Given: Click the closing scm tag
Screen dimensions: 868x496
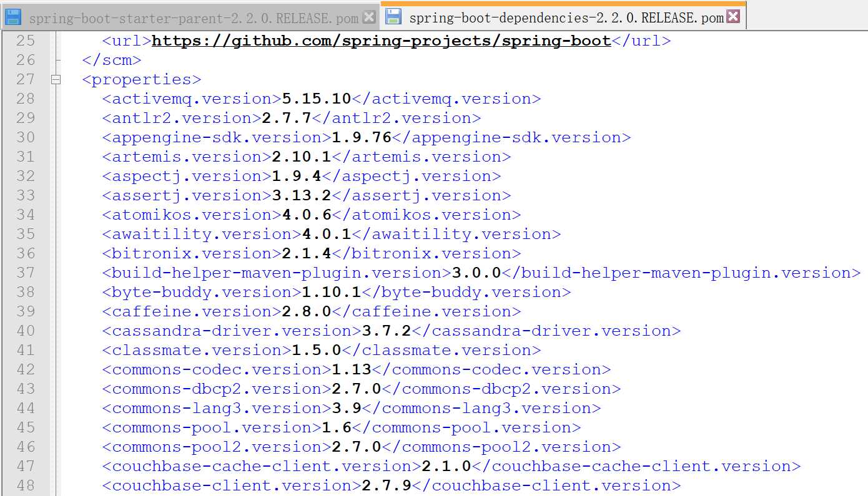Looking at the screenshot, I should [112, 61].
